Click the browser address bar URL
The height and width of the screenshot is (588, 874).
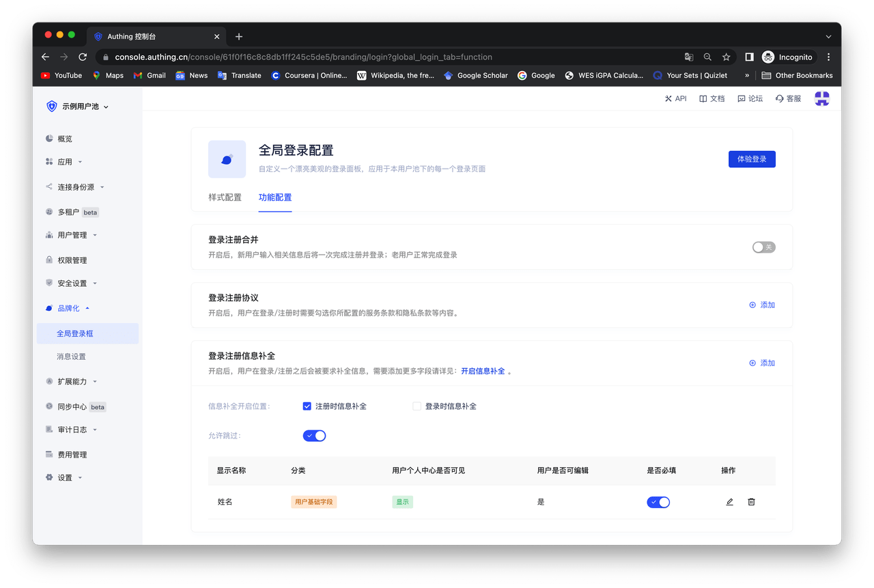point(303,57)
